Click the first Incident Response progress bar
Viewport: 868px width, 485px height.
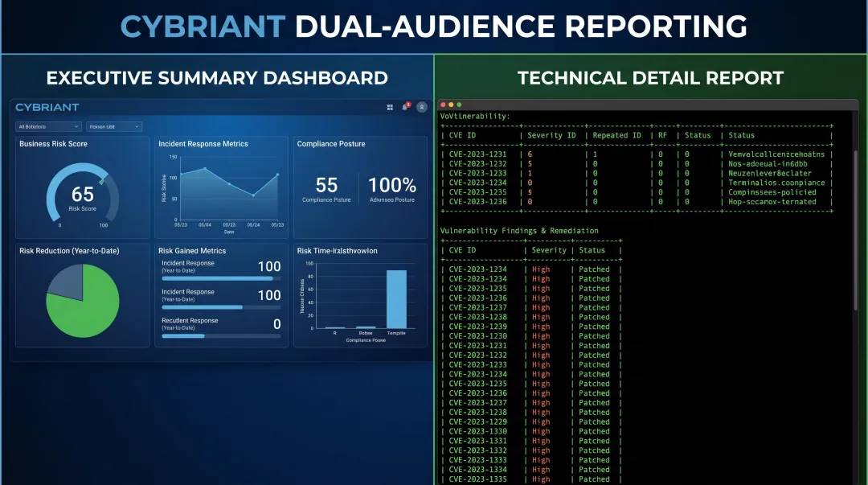[222, 279]
